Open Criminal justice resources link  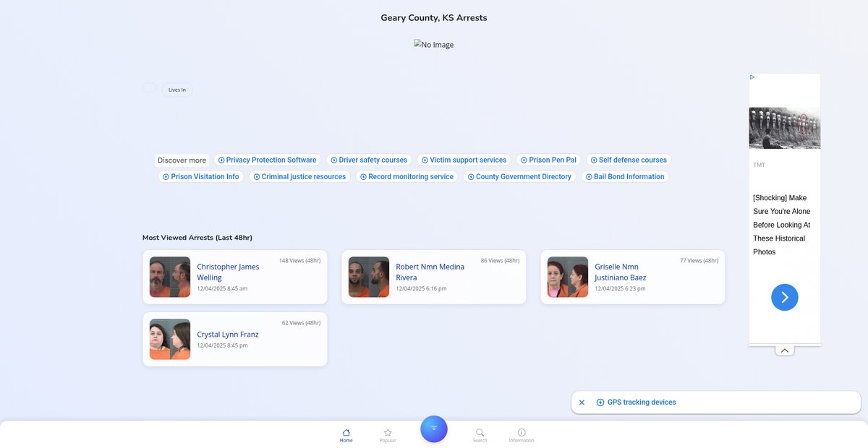point(299,176)
